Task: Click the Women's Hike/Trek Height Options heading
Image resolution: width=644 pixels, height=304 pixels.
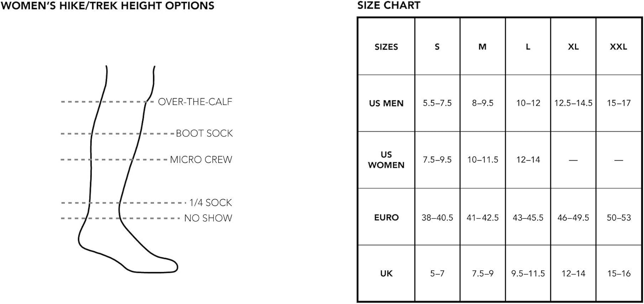Action: [x=107, y=6]
